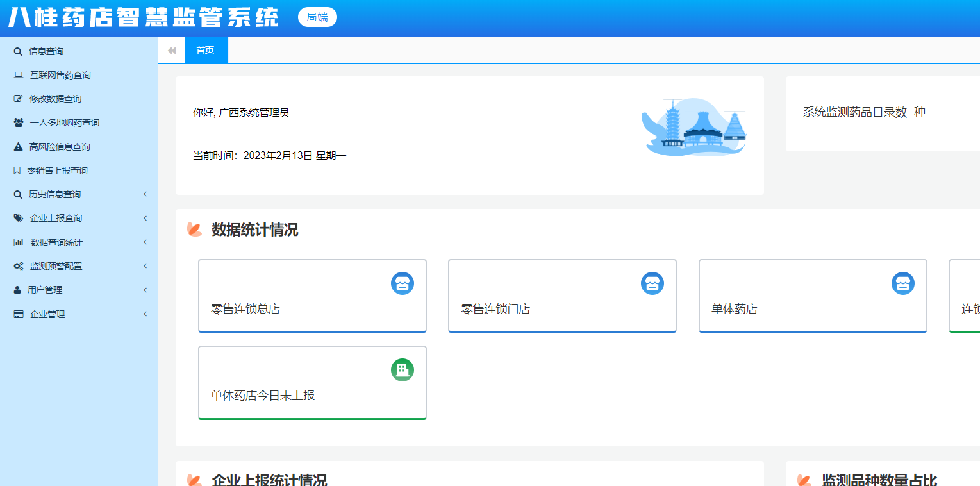The height and width of the screenshot is (486, 980).
Task: Open the 零售连锁门店 statistics card
Action: coord(562,296)
